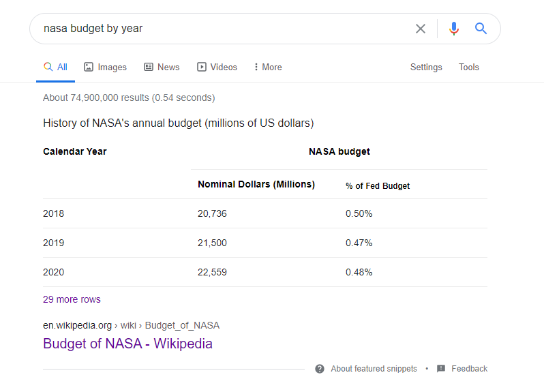
Task: Click the News tab newspaper icon
Action: pos(149,67)
